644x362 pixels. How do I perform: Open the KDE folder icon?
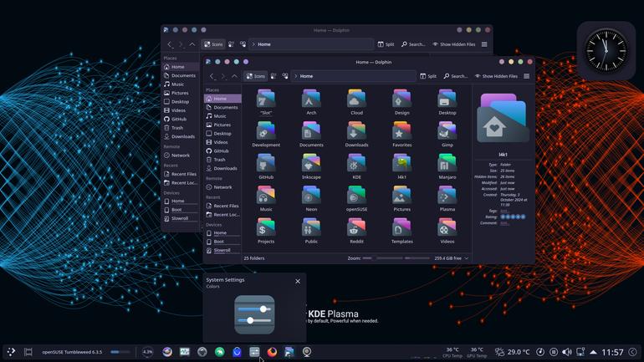point(356,163)
